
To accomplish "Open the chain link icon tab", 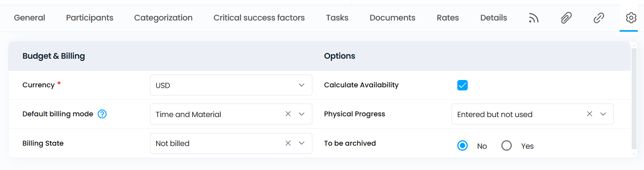I will click(599, 18).
